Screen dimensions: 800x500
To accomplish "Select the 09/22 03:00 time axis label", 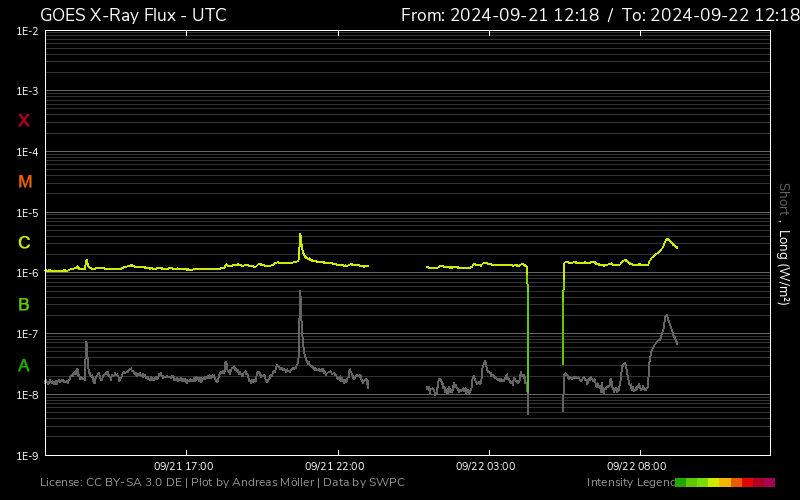I will pyautogui.click(x=485, y=466).
